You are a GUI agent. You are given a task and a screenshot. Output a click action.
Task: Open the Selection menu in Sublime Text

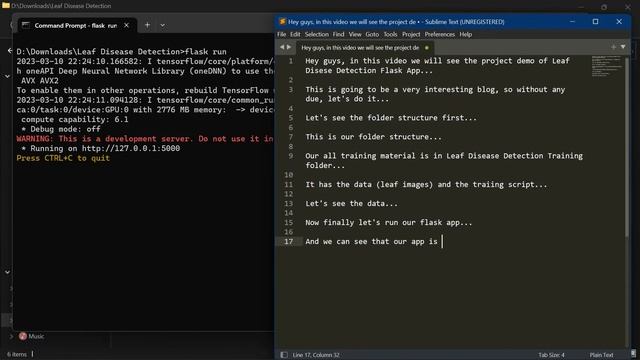pos(317,34)
